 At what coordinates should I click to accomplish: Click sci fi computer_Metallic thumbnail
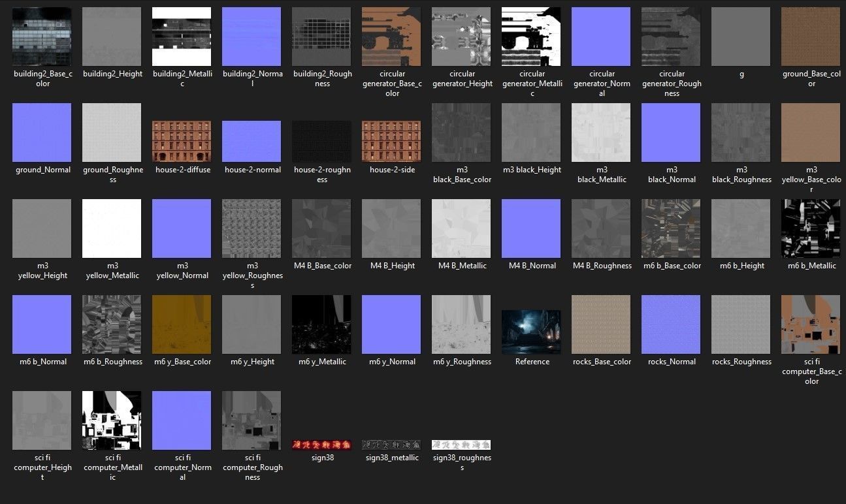(112, 420)
